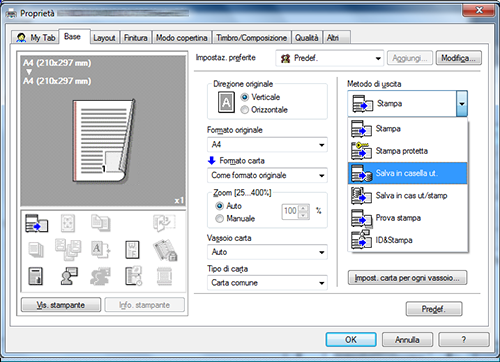Open help with the ? button
Viewport: 500px width, 362px height.
pos(464,340)
